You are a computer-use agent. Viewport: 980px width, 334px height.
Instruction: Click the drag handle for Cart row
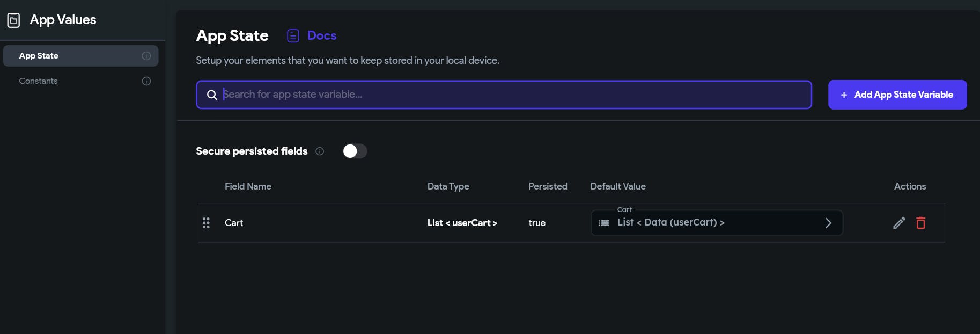[206, 223]
